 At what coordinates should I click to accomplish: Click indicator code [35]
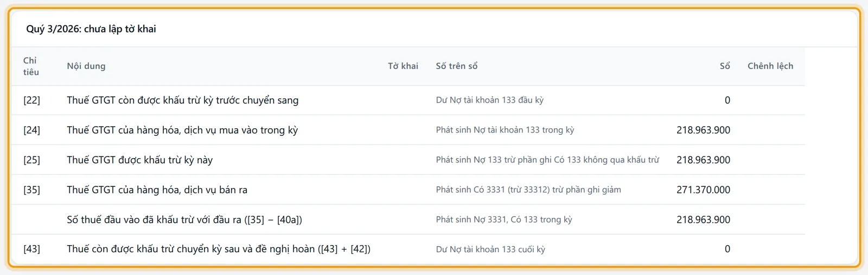[31, 190]
